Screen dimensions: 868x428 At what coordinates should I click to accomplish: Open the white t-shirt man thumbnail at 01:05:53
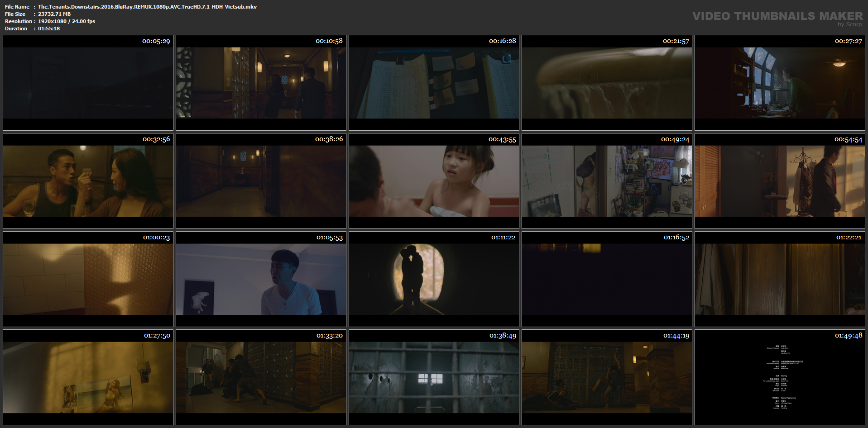(x=261, y=279)
